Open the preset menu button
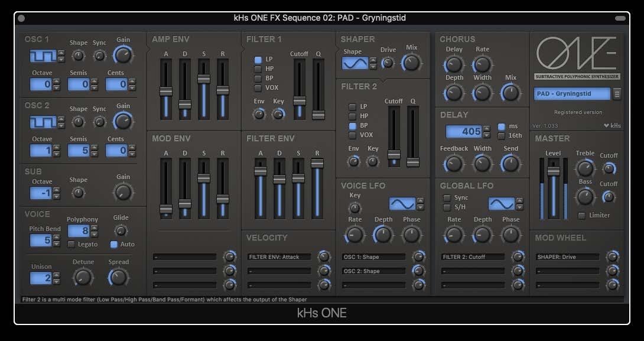The height and width of the screenshot is (341, 644). tap(617, 94)
